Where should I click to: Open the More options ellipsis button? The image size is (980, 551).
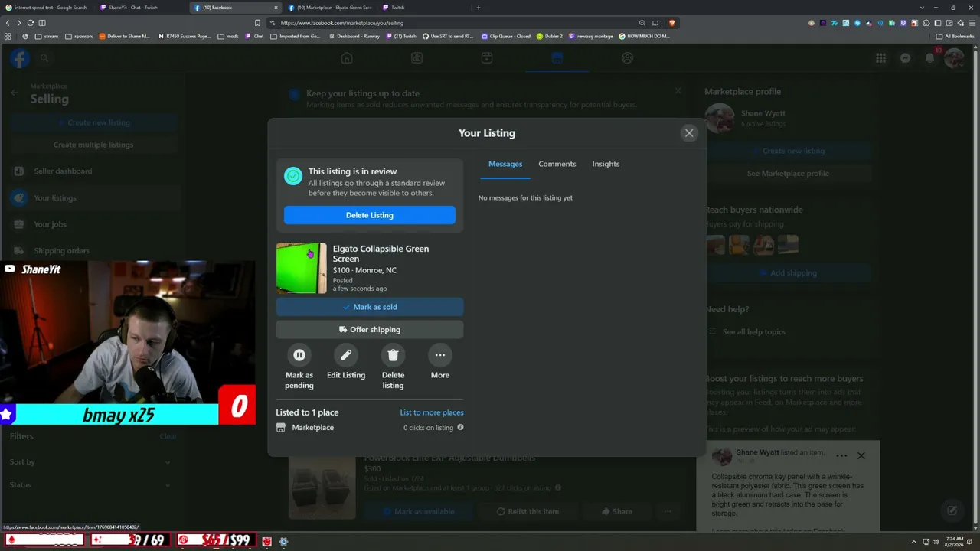(440, 355)
